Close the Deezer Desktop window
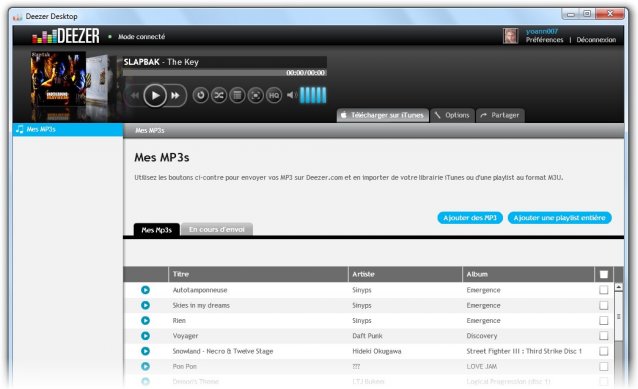Image resolution: width=638 pixels, height=389 pixels. pos(610,14)
